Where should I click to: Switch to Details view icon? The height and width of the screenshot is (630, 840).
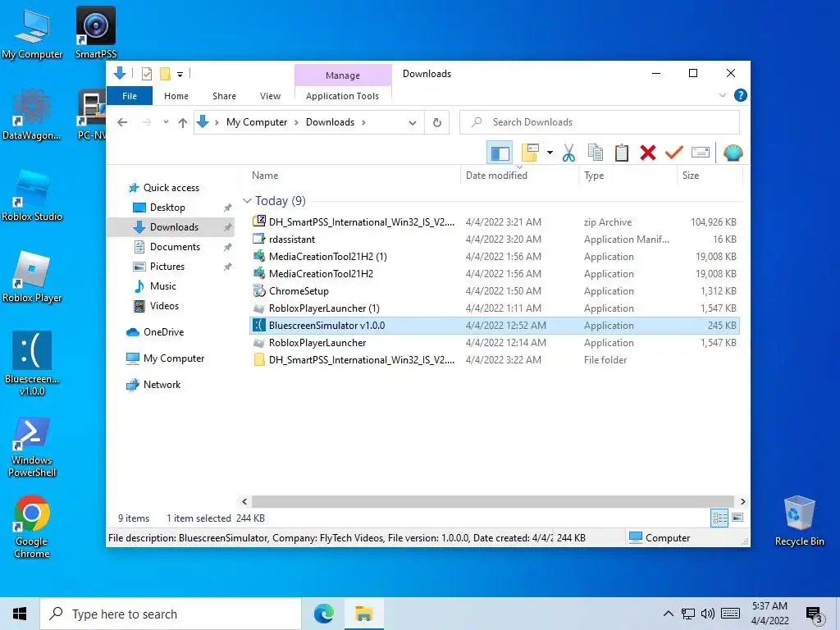point(719,518)
